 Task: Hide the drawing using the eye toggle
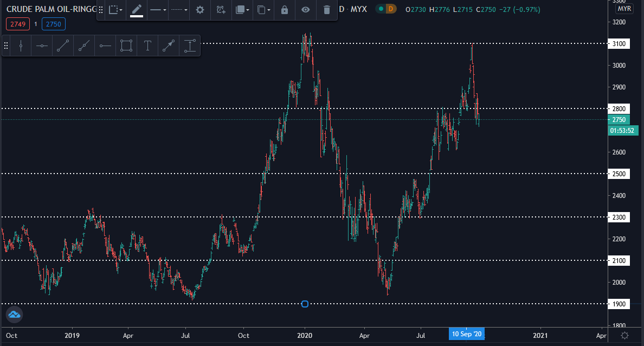[305, 10]
